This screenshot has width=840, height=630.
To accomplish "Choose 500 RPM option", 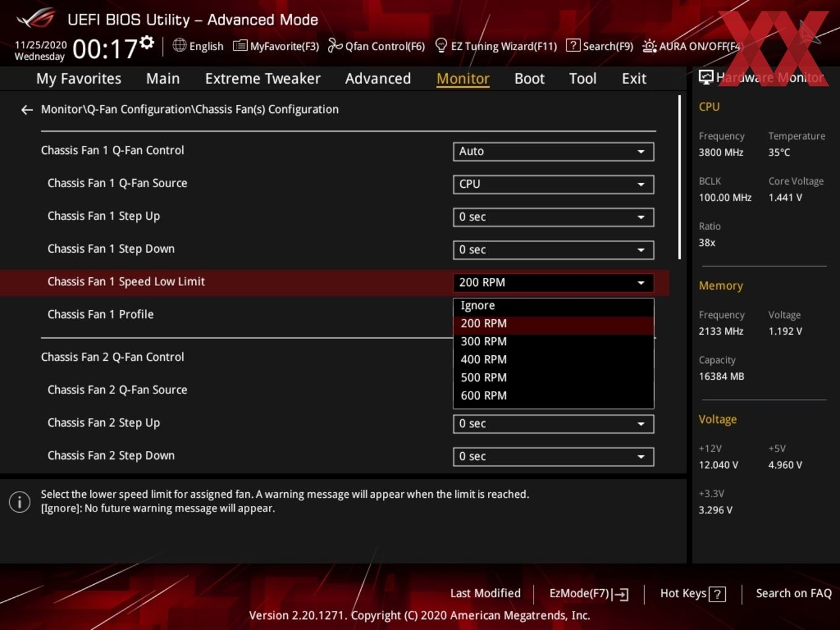I will tap(553, 377).
